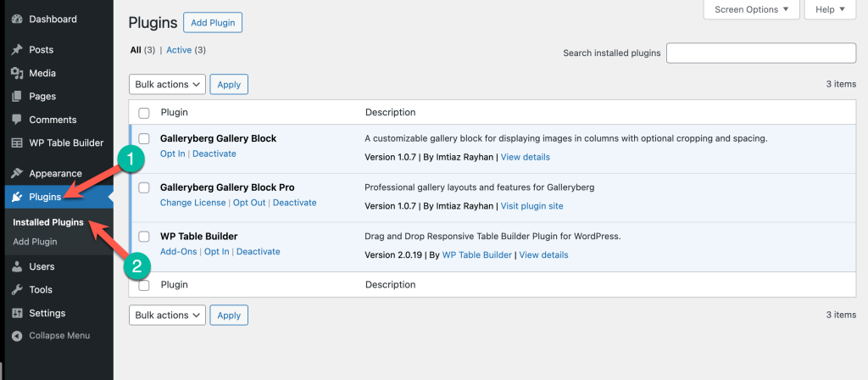868x380 pixels.
Task: Deactivate the Galleryberg Gallery Block Pro plugin
Action: pos(294,203)
